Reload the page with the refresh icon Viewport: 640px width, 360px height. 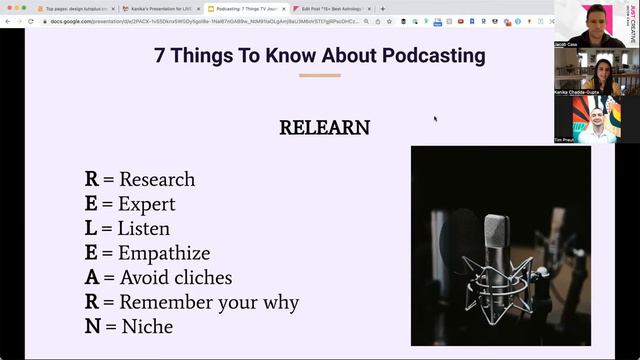31,21
